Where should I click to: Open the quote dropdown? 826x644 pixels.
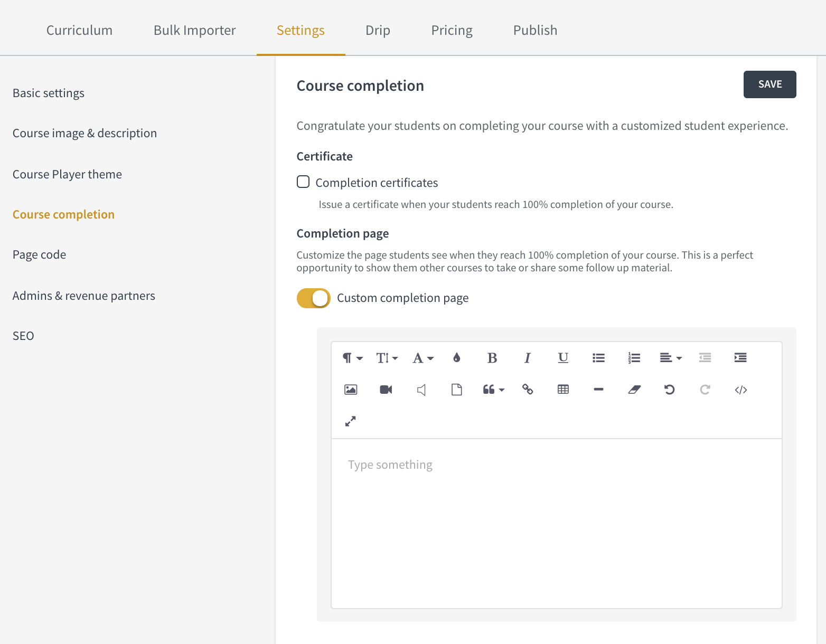[x=493, y=390]
